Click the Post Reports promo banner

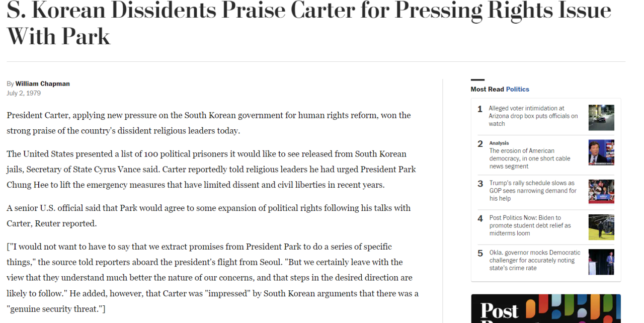(x=545, y=308)
